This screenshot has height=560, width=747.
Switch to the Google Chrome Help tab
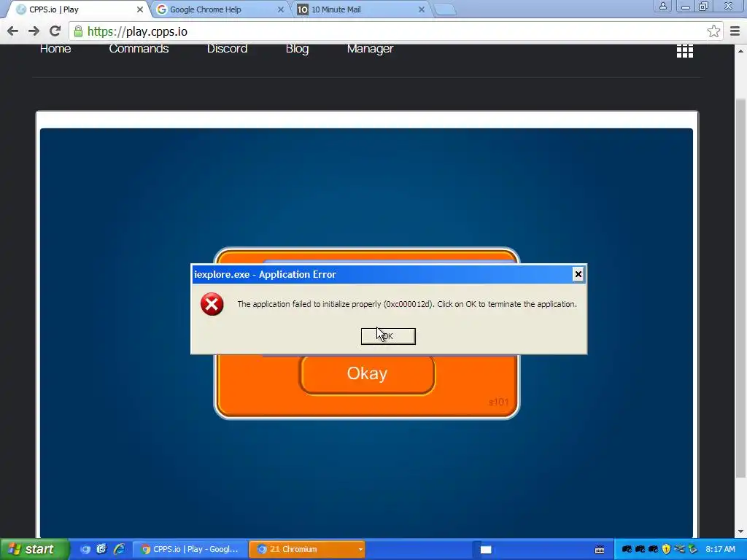point(220,9)
